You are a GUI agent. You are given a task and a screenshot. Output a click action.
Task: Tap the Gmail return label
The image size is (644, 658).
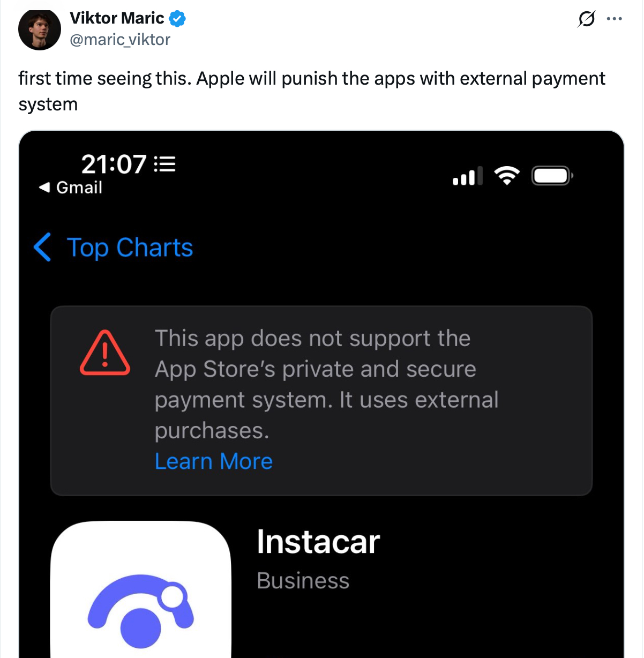click(x=79, y=188)
